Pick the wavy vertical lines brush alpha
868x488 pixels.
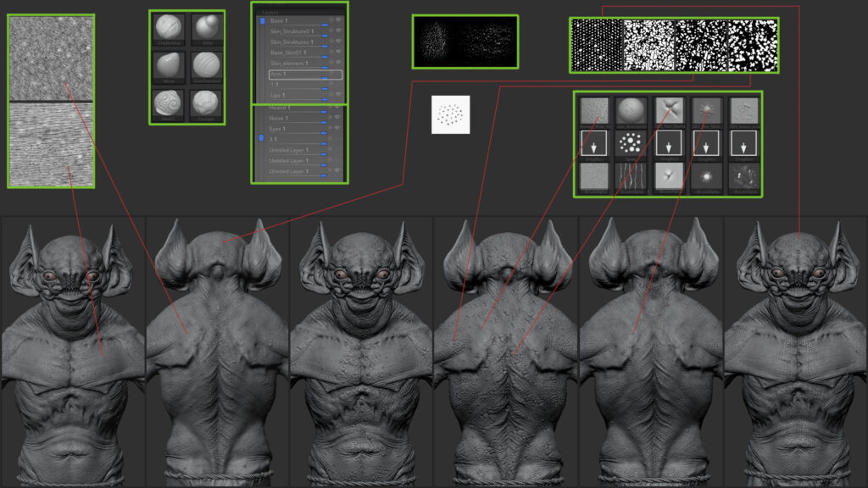pyautogui.click(x=631, y=176)
